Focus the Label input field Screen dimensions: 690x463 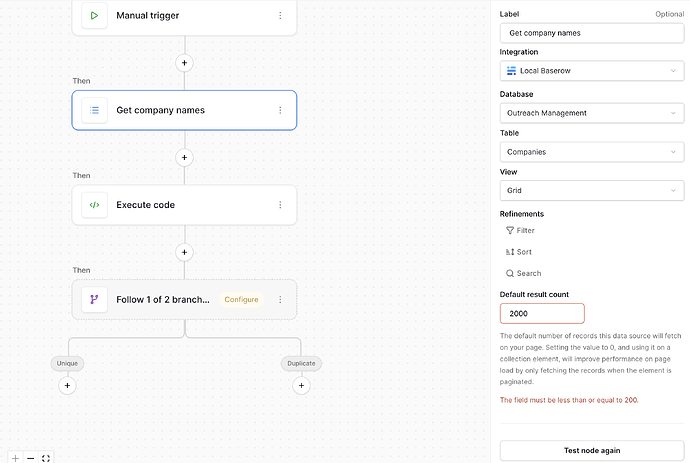(x=592, y=33)
